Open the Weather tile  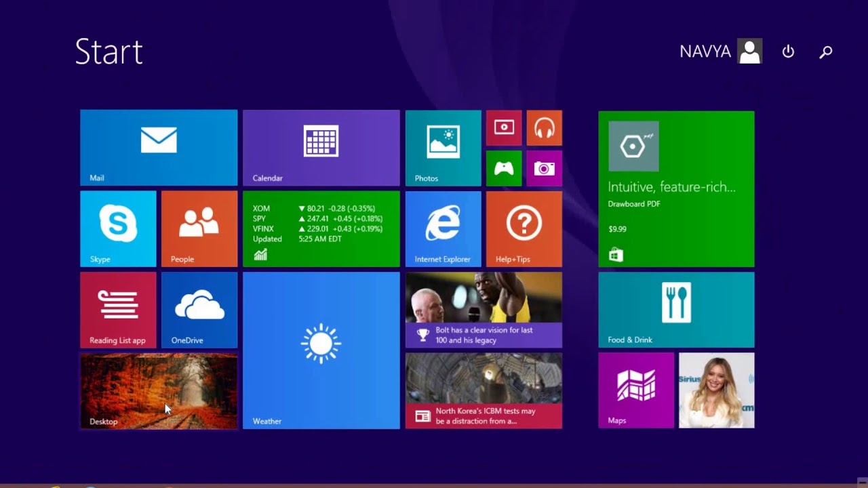[x=321, y=350]
